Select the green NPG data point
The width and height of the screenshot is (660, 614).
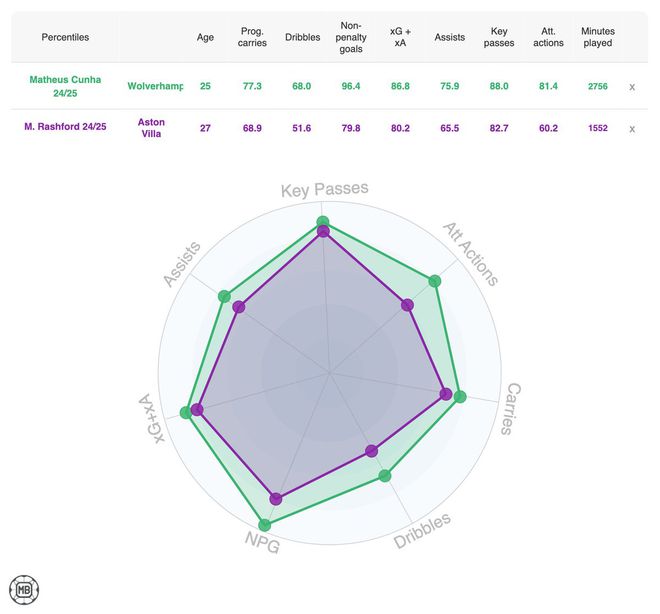point(264,525)
